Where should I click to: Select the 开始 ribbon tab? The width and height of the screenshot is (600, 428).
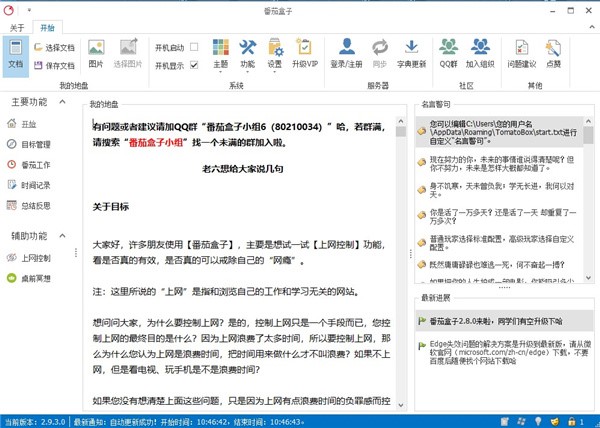pos(49,27)
